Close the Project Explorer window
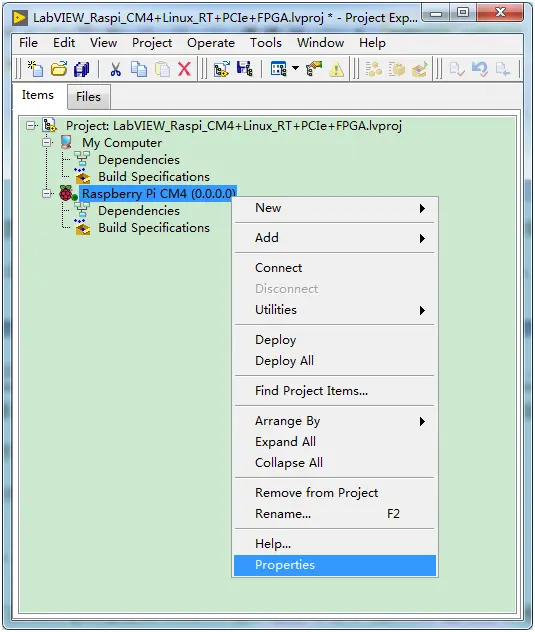This screenshot has width=535, height=632. click(500, 13)
